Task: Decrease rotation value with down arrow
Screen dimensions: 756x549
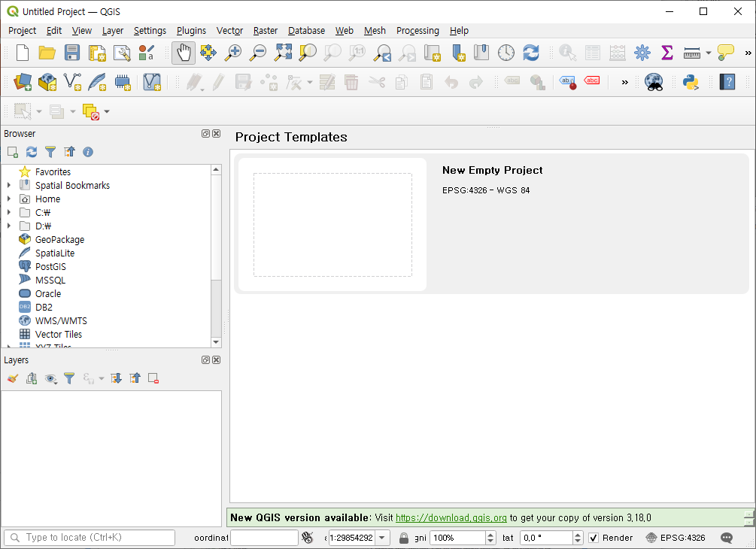Action: (578, 541)
